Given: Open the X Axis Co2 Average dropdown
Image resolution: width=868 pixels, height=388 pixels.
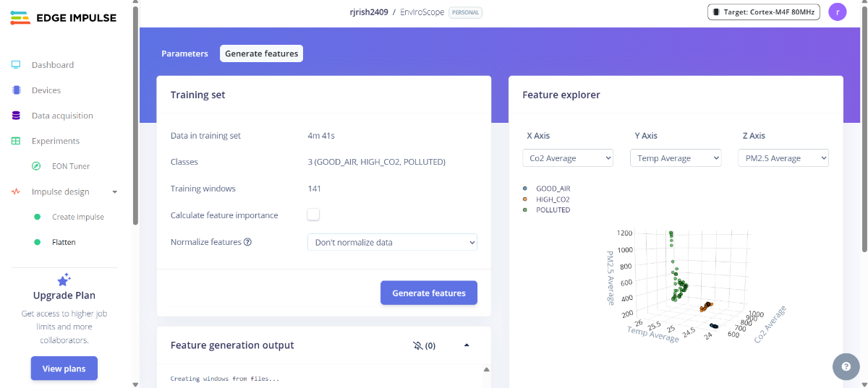Looking at the screenshot, I should click(x=568, y=158).
